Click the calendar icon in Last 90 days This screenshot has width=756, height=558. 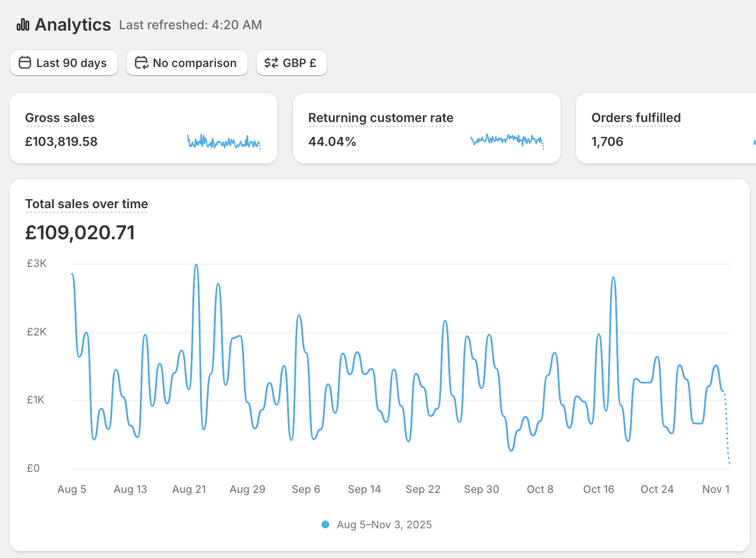25,63
